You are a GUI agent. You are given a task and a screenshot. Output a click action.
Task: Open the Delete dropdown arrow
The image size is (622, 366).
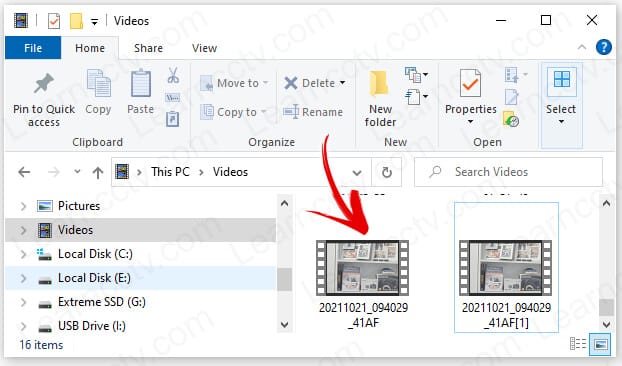click(x=342, y=83)
